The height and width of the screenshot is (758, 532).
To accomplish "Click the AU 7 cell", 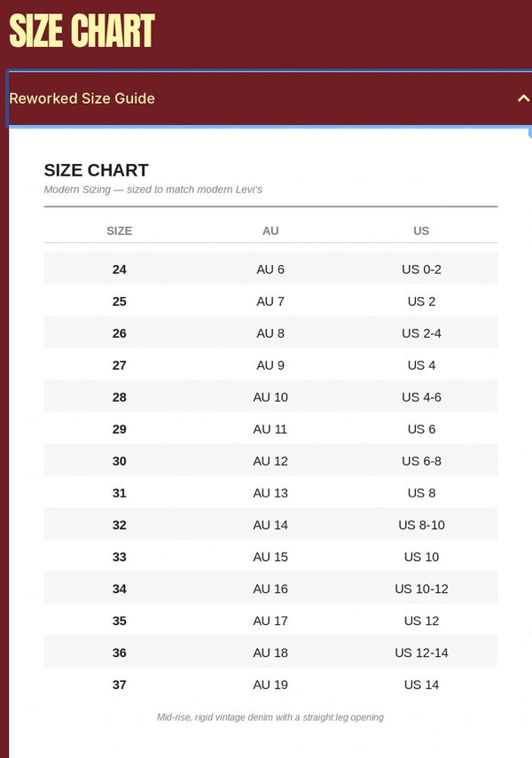I will (x=270, y=301).
